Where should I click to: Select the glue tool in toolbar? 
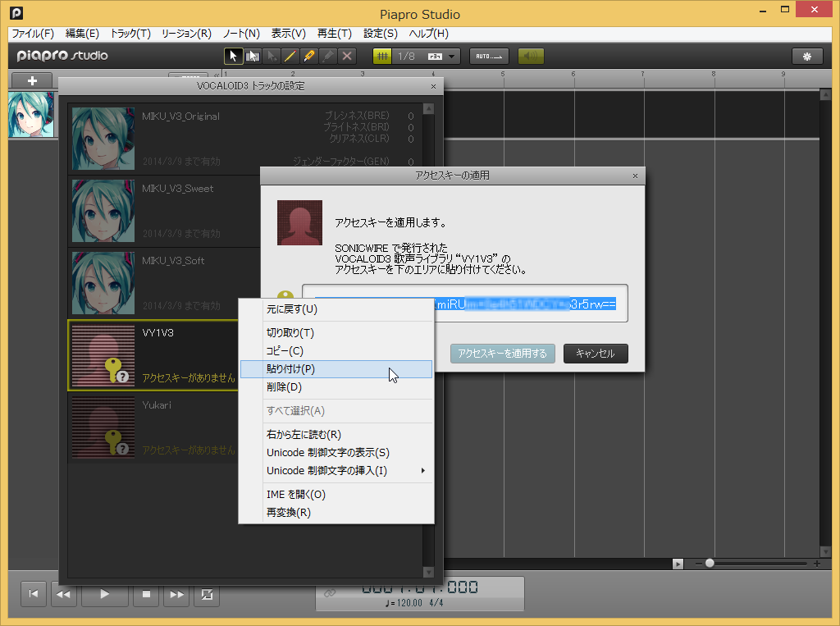(328, 56)
